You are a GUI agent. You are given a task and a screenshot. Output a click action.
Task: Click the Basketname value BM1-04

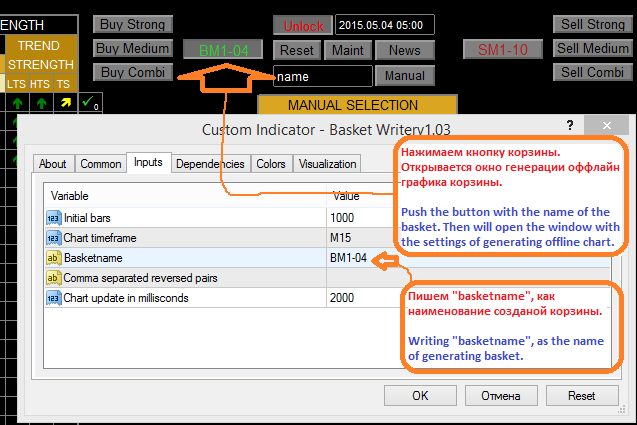click(x=349, y=258)
